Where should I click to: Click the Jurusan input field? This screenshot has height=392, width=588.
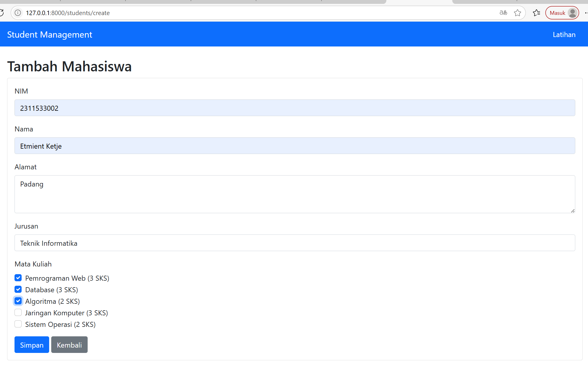(x=294, y=243)
